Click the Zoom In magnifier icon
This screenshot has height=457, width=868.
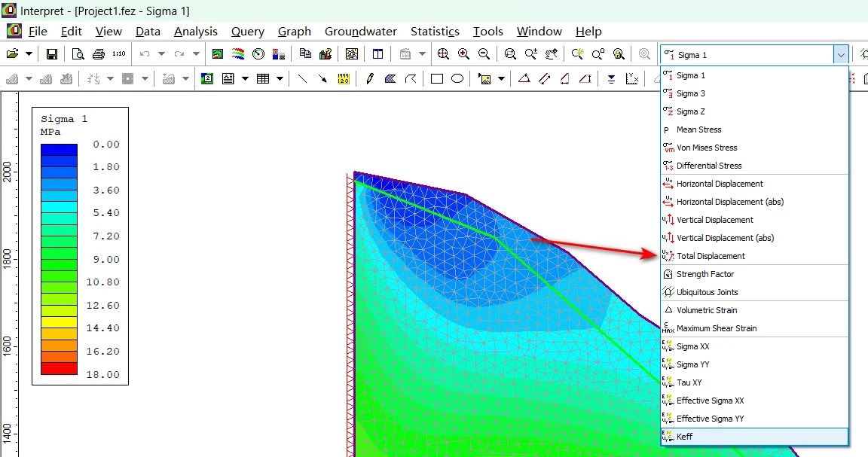[463, 54]
